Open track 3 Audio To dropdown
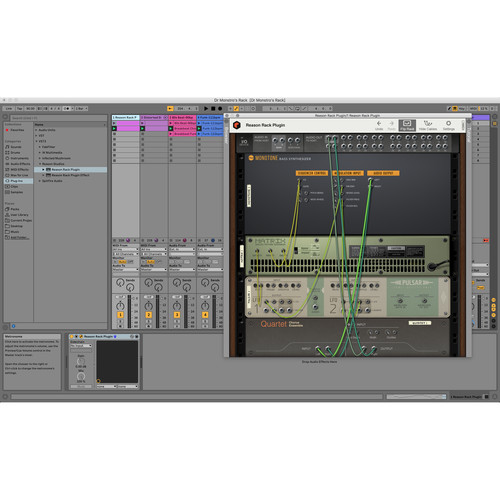Viewport: 500px width, 500px height. click(182, 269)
